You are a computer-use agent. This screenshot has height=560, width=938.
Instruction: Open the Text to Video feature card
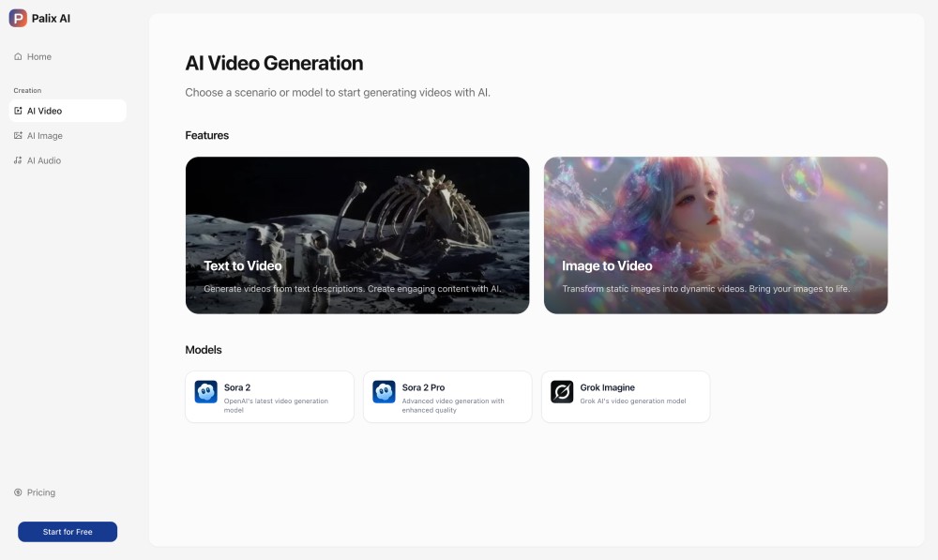click(x=357, y=235)
